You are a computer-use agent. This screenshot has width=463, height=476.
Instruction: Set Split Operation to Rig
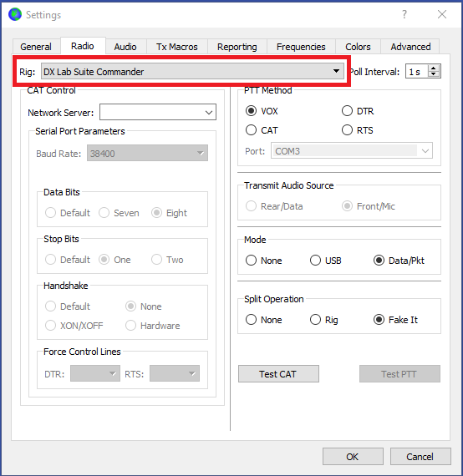pos(324,320)
